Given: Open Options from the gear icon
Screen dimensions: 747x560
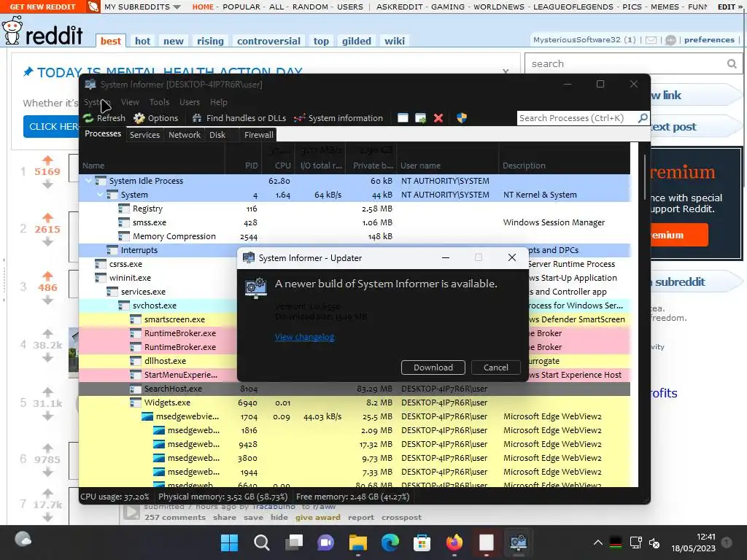Looking at the screenshot, I should [x=156, y=118].
